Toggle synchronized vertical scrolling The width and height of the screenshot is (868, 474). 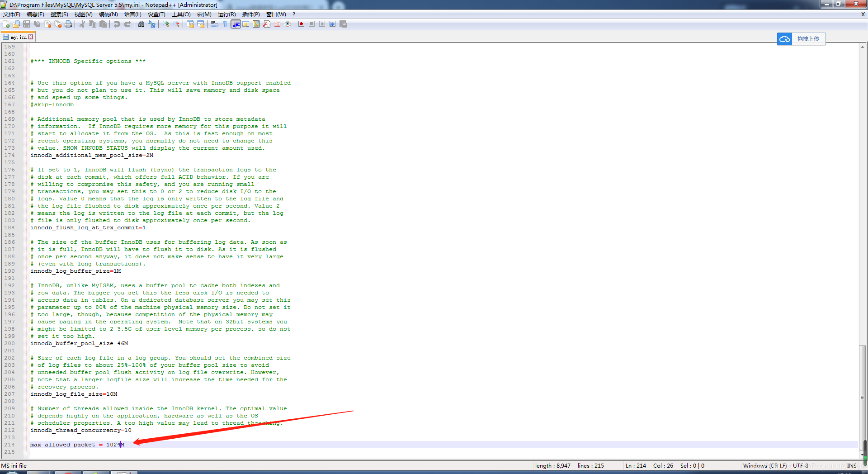(x=190, y=24)
